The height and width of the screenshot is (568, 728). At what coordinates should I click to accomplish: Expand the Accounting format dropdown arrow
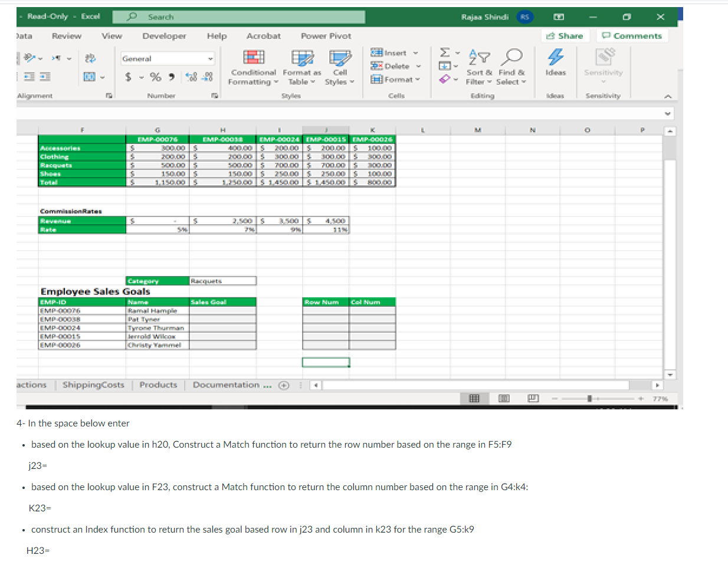point(142,77)
